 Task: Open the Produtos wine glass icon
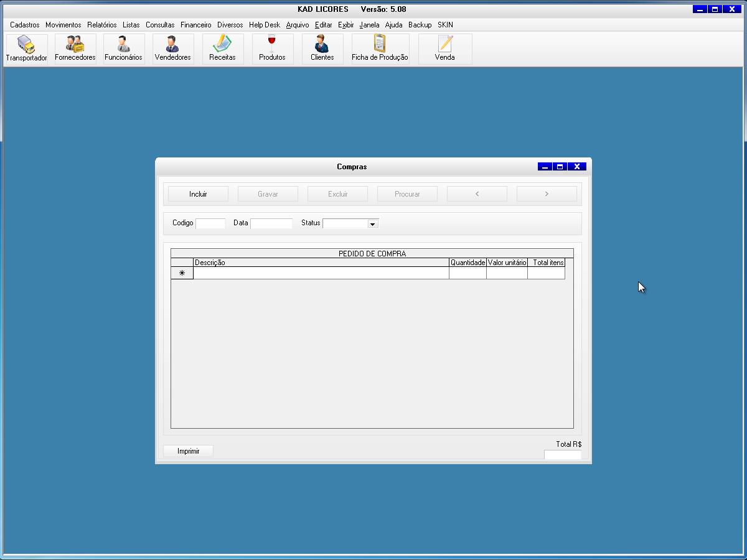(x=272, y=49)
